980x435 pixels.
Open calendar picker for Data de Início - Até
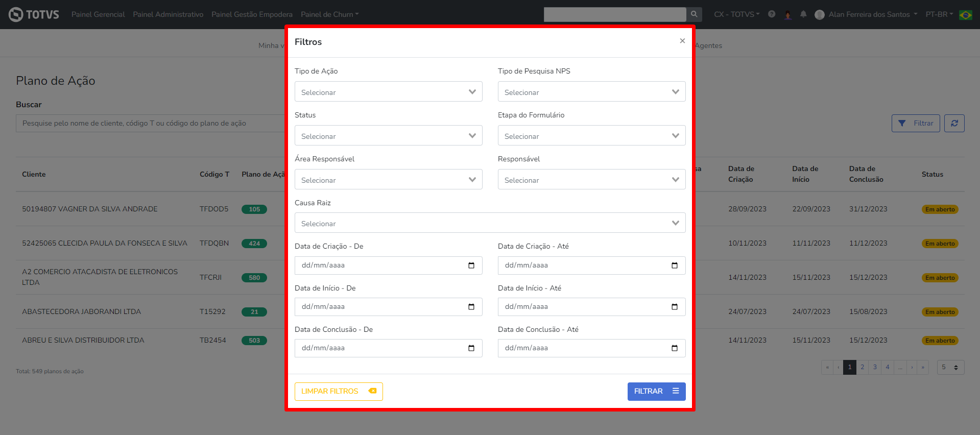tap(675, 307)
